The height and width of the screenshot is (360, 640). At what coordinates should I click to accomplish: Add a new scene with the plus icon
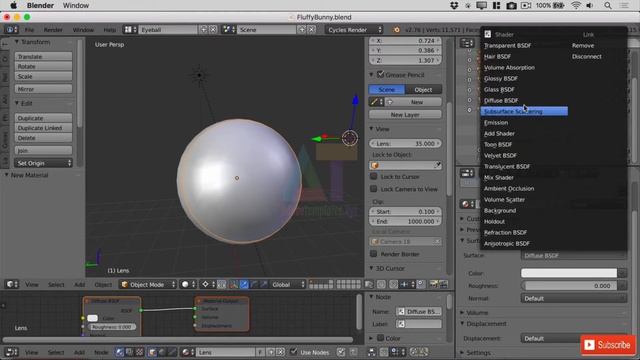pos(302,29)
